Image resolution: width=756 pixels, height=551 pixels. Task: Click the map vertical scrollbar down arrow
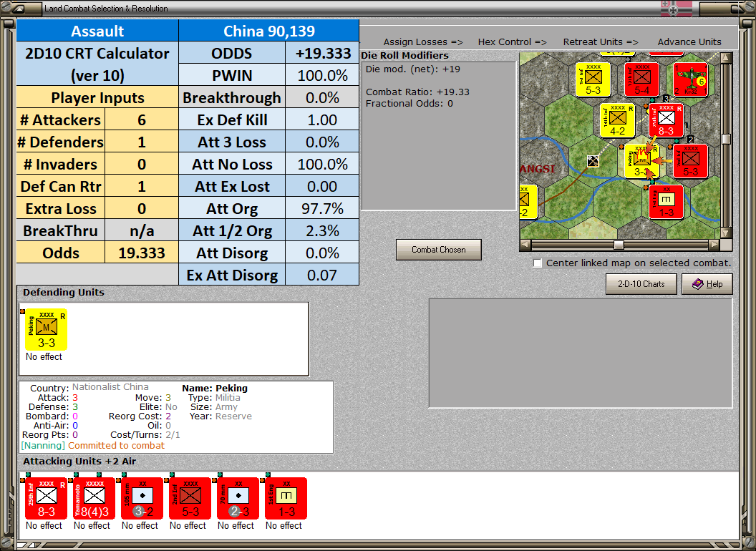click(x=726, y=233)
